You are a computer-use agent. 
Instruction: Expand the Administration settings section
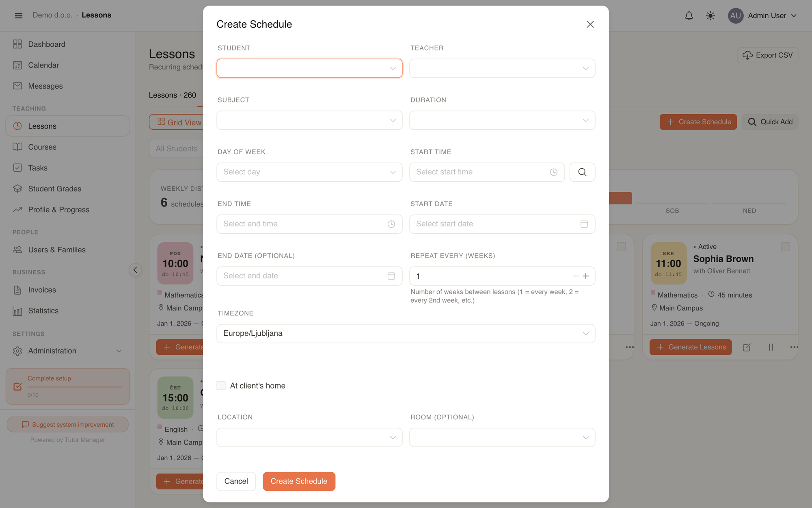[67, 351]
